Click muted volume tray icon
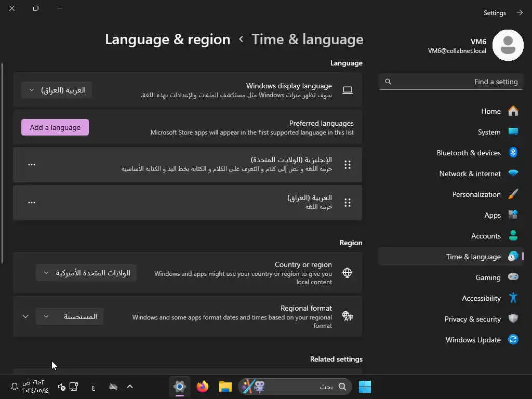The width and height of the screenshot is (532, 399). 62,387
